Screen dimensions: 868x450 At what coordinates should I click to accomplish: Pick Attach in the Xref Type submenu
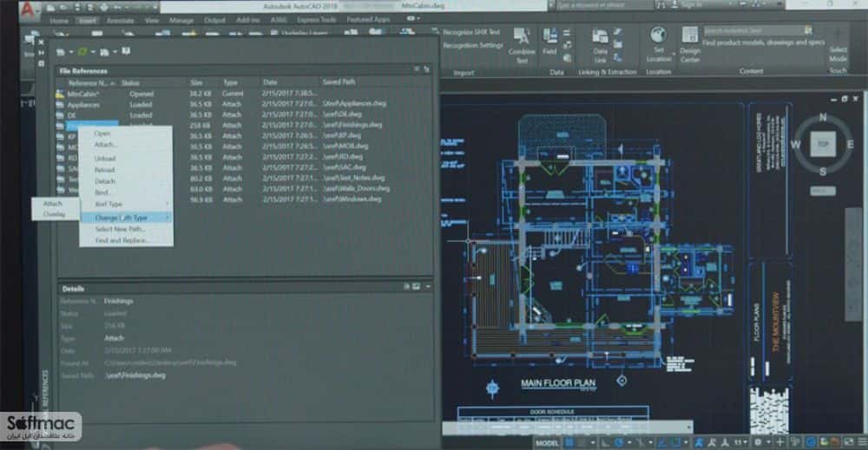click(54, 204)
